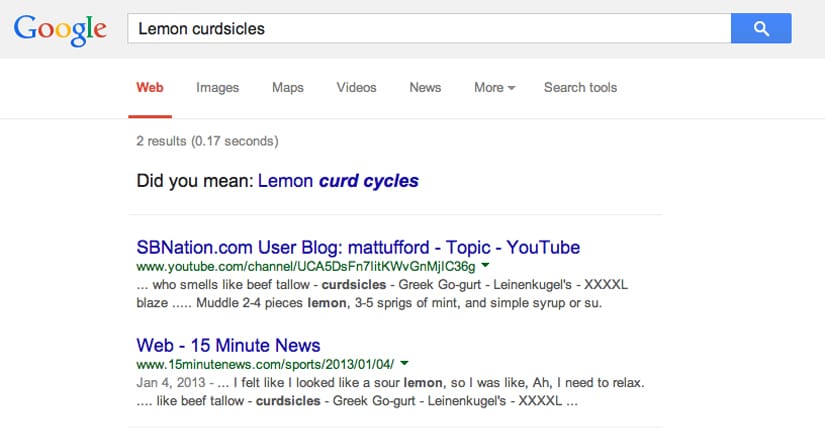This screenshot has width=825, height=443.
Task: Expand the arrow beside the 15minutenews URL
Action: point(407,365)
